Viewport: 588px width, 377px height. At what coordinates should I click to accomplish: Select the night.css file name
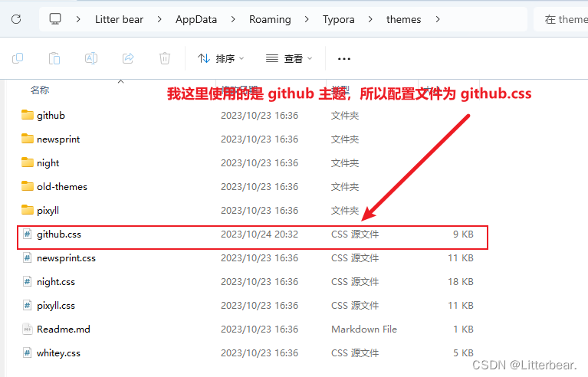coord(56,282)
